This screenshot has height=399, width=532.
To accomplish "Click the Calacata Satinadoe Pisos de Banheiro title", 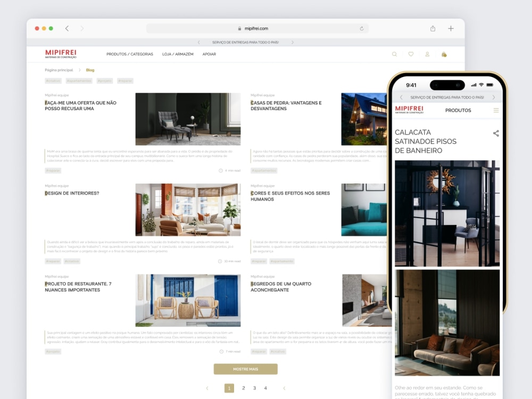I will 426,142.
